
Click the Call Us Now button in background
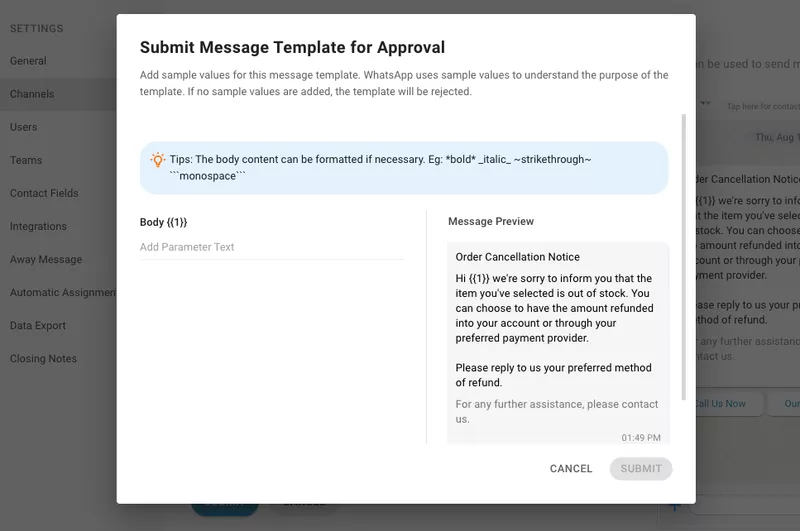pos(722,403)
